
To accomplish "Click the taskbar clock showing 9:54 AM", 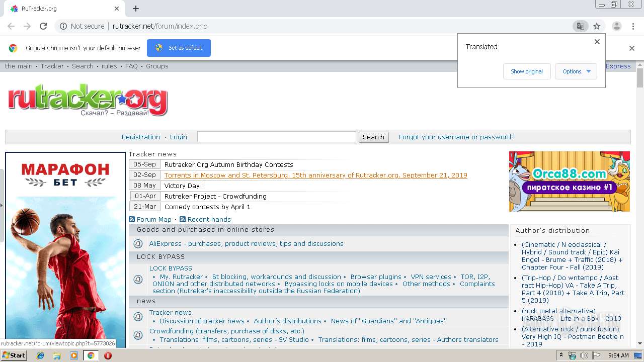I will [x=618, y=355].
